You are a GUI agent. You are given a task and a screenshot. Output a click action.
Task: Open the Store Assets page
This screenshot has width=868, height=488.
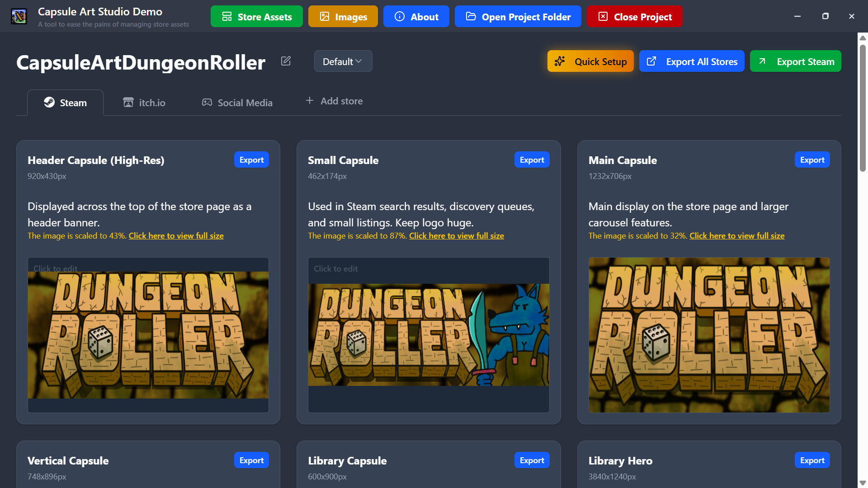point(256,17)
